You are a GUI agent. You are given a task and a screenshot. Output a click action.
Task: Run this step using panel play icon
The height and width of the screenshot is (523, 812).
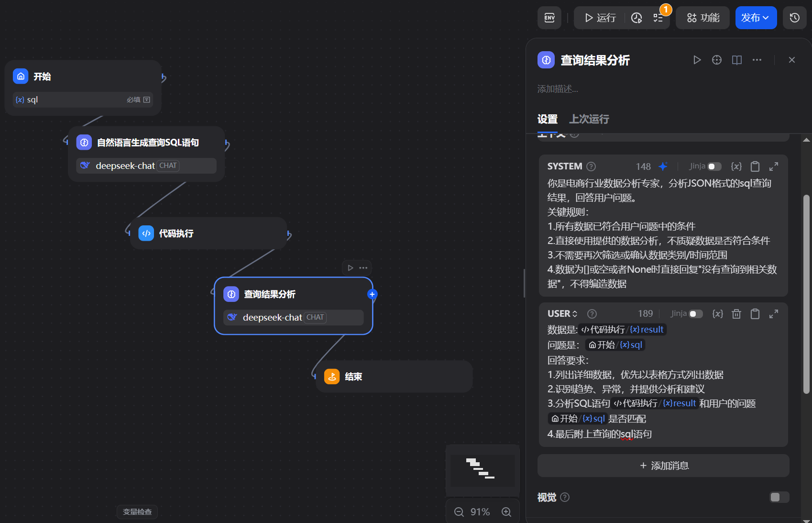click(697, 60)
